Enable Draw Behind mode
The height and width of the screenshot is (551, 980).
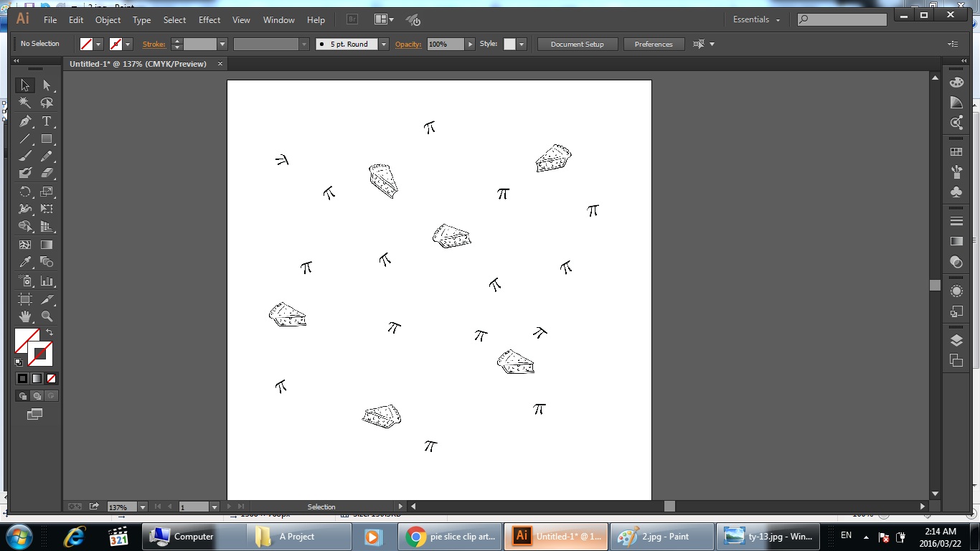coord(37,396)
